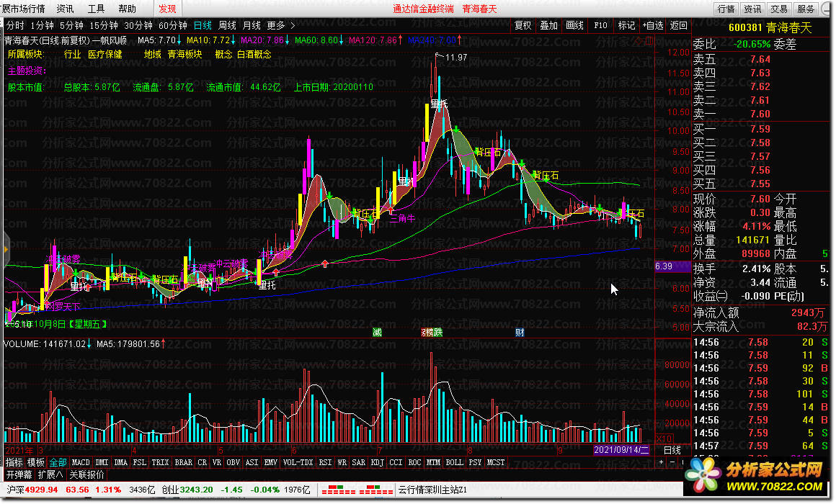Choose the BRAR indicator

point(183,462)
